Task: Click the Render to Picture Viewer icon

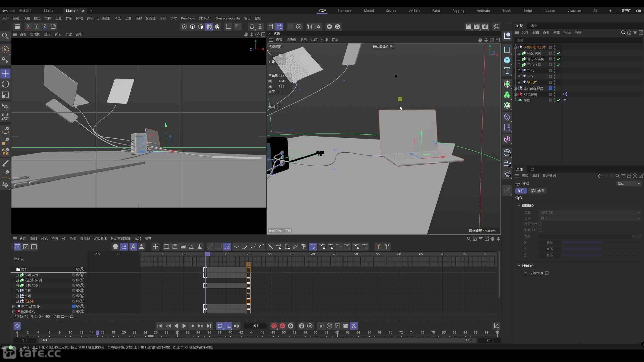Action: pyautogui.click(x=477, y=27)
